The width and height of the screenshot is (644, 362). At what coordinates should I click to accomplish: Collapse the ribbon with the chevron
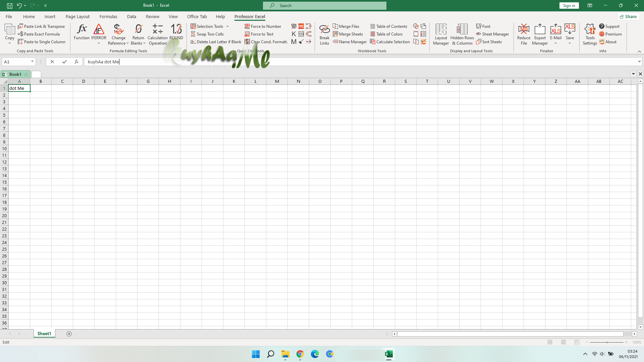(639, 51)
